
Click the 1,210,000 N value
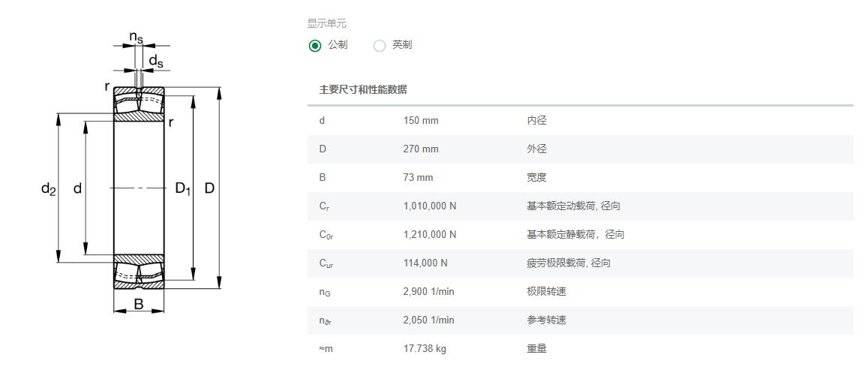[x=430, y=234]
